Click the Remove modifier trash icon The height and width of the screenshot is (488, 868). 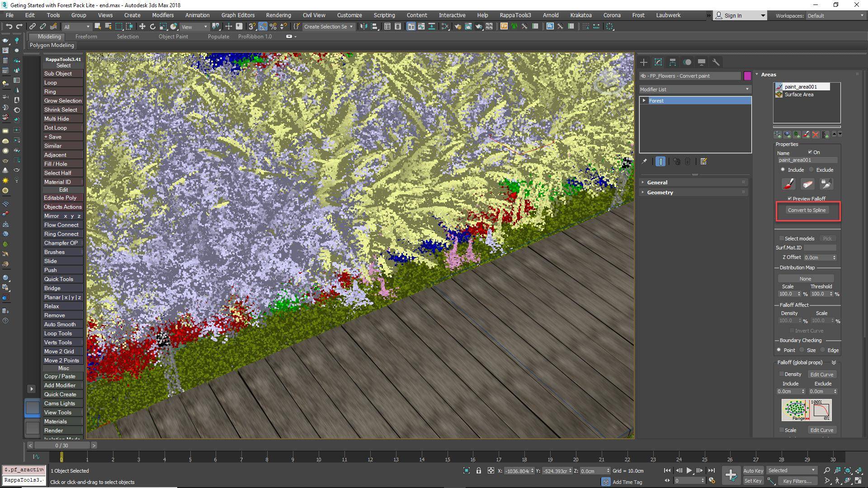688,161
